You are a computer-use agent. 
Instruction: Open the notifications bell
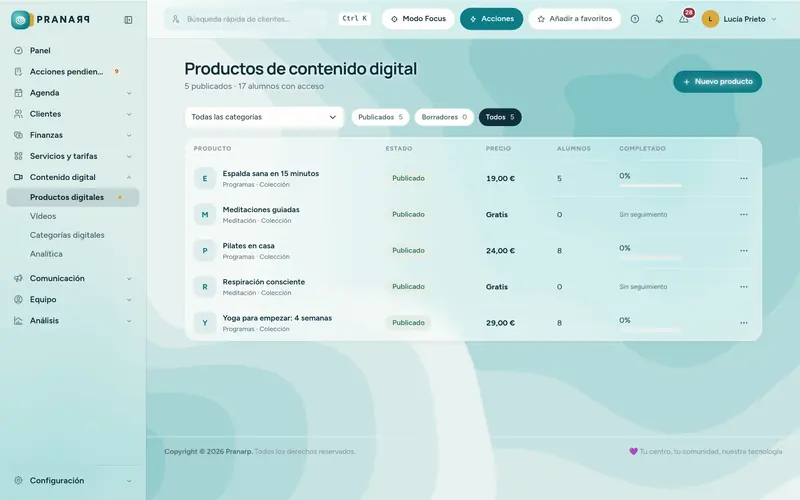pyautogui.click(x=659, y=19)
